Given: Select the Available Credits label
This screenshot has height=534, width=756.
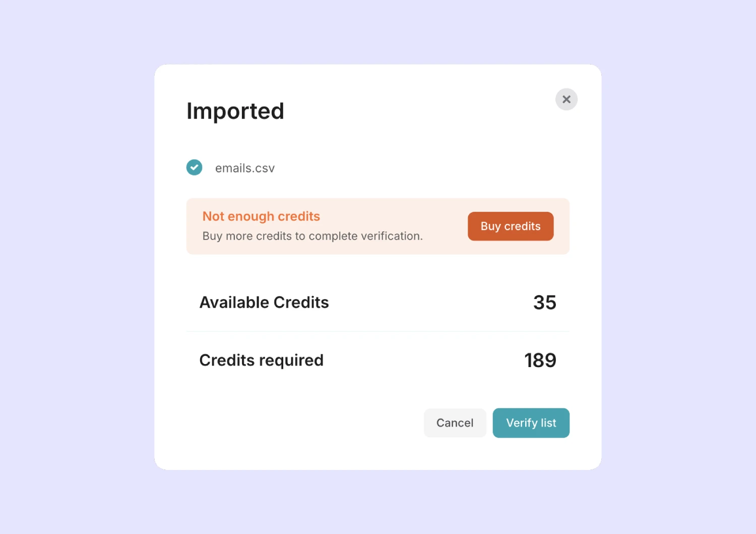Looking at the screenshot, I should (x=264, y=303).
